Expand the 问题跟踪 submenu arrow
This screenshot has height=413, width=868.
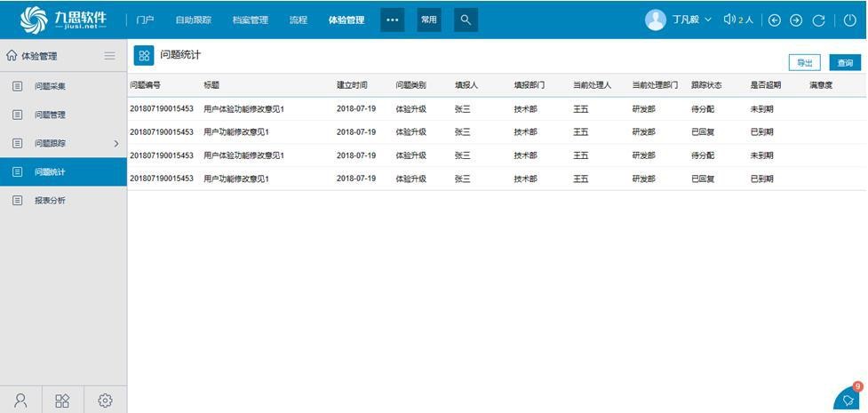[115, 144]
